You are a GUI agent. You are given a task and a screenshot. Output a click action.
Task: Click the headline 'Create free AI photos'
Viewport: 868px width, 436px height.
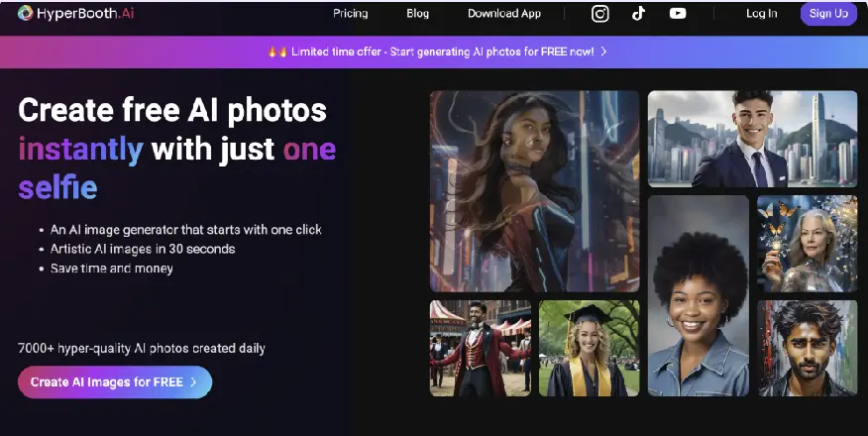172,110
